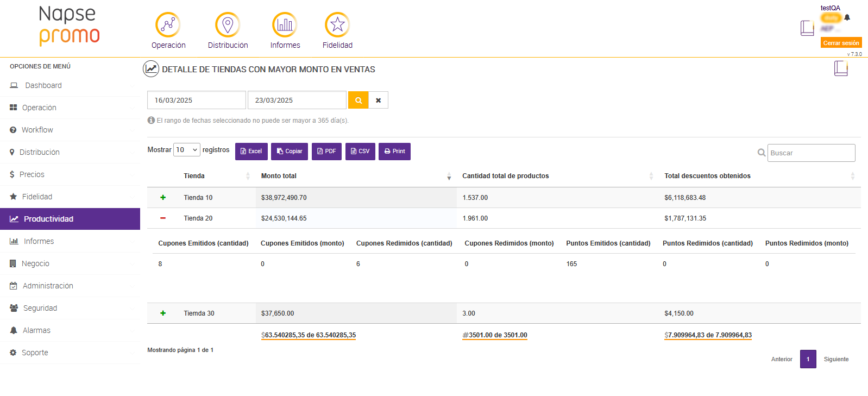Expand the Tiemda 30 row details

(163, 313)
